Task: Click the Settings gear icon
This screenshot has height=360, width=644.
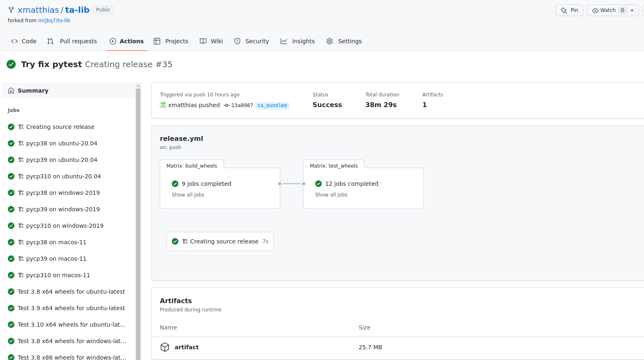Action: coord(330,41)
